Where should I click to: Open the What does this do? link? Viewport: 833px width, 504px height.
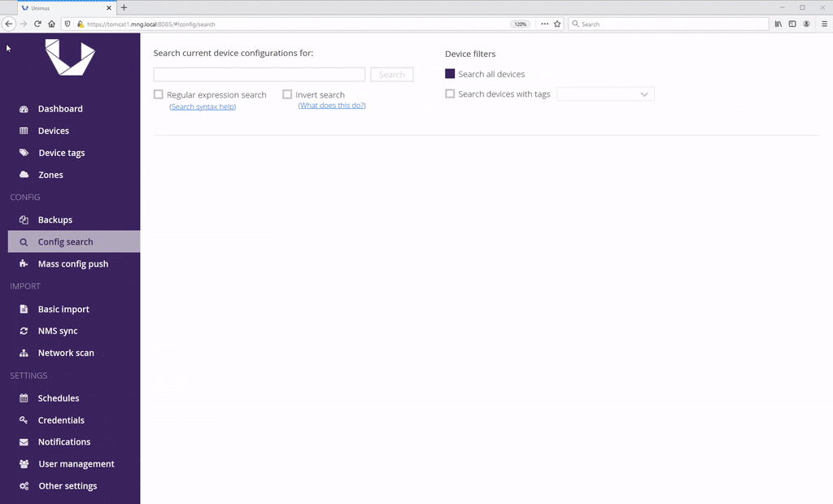(x=332, y=106)
